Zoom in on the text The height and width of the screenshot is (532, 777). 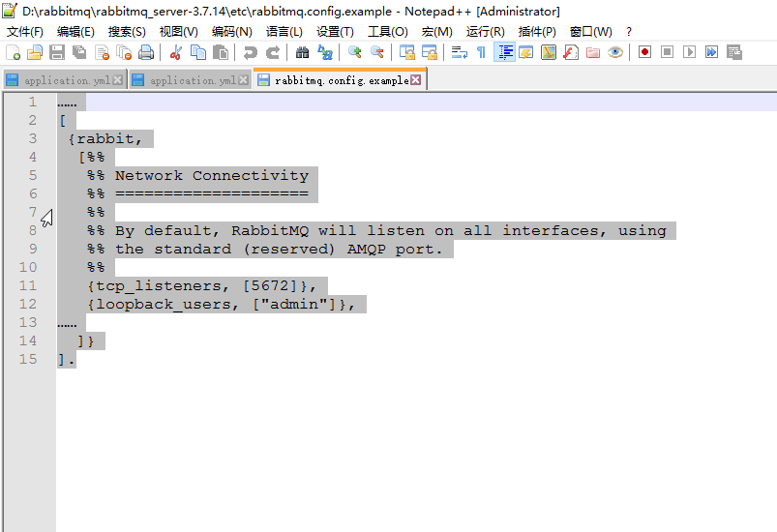pyautogui.click(x=355, y=52)
